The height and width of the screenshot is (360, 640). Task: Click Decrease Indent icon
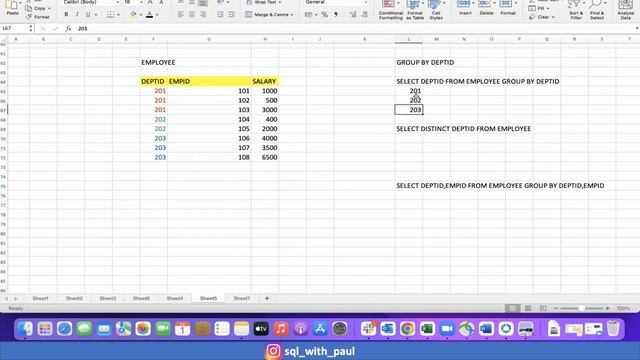tap(220, 15)
